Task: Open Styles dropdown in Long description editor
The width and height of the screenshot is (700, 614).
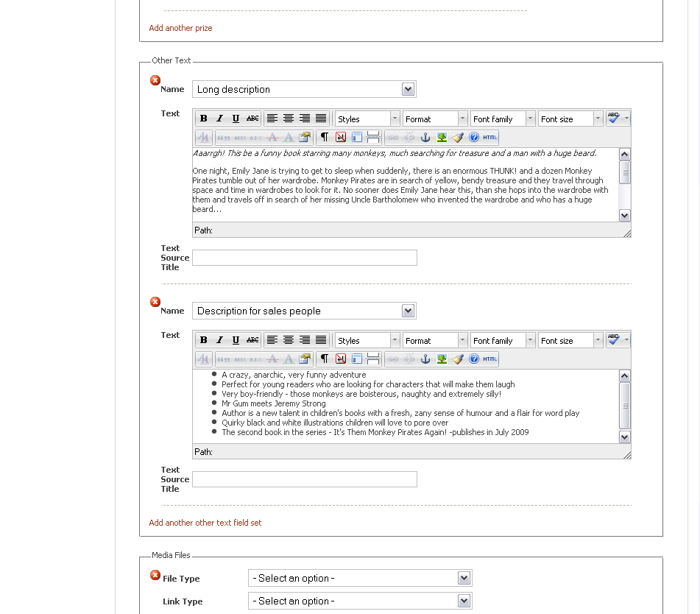Action: point(367,119)
